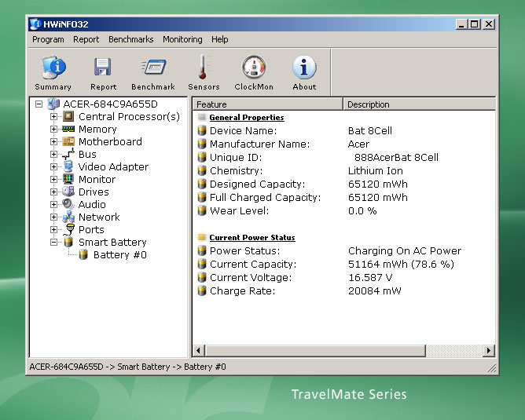Expand the Ports tree node
The width and height of the screenshot is (525, 420).
[53, 229]
